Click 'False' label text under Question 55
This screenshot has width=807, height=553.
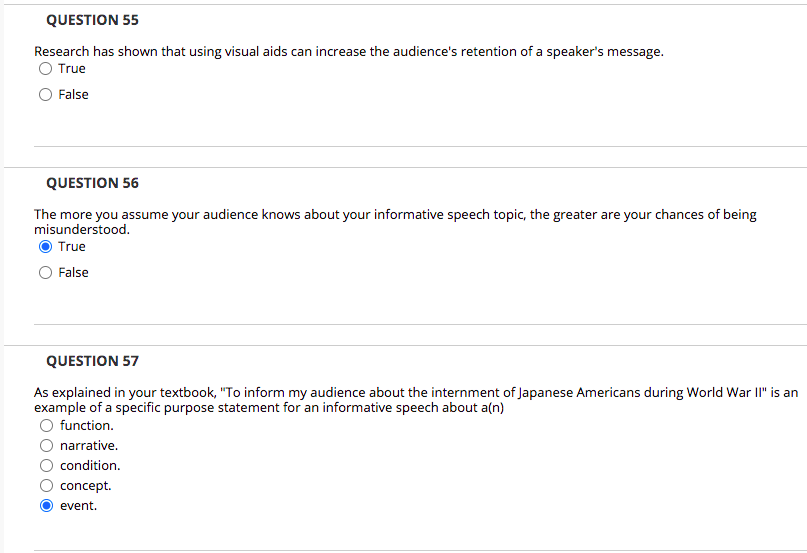(x=73, y=95)
